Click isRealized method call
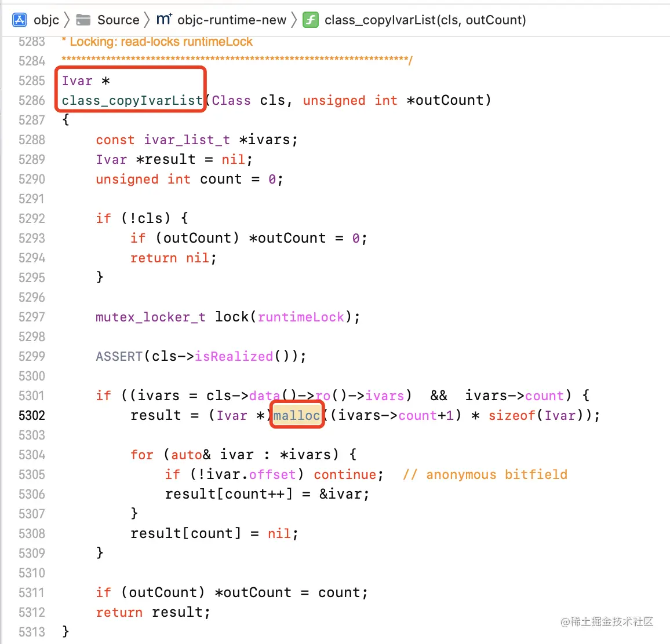Screen dimensions: 670x644 (234, 356)
